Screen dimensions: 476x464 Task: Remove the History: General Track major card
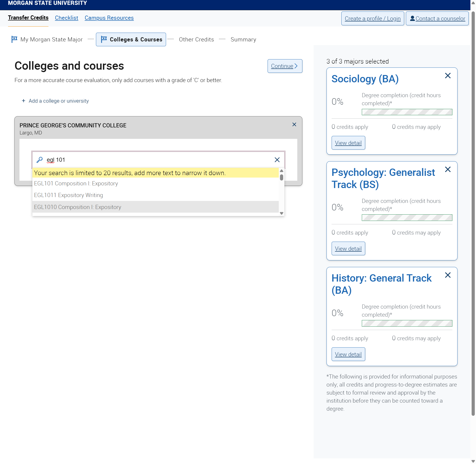(448, 275)
